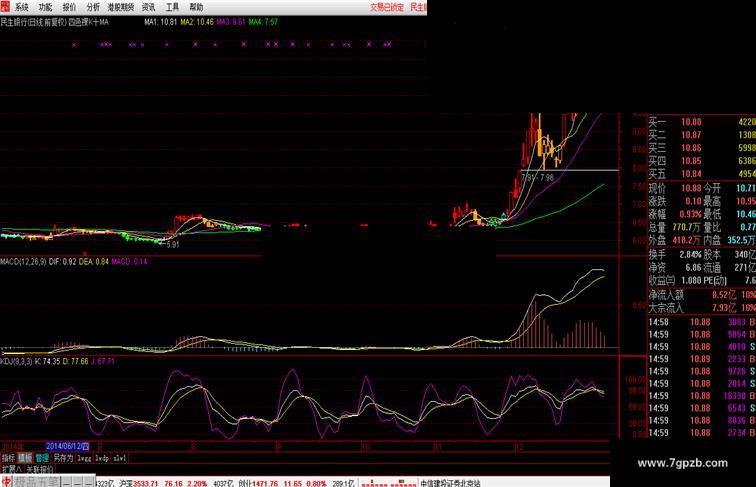This screenshot has height=487, width=756.
Task: Open the 帮助 menu
Action: (196, 7)
